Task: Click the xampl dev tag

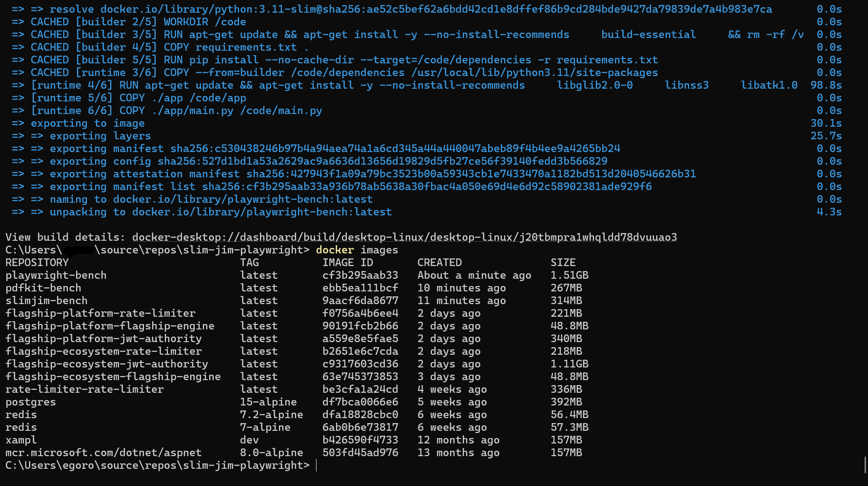Action: [x=249, y=440]
